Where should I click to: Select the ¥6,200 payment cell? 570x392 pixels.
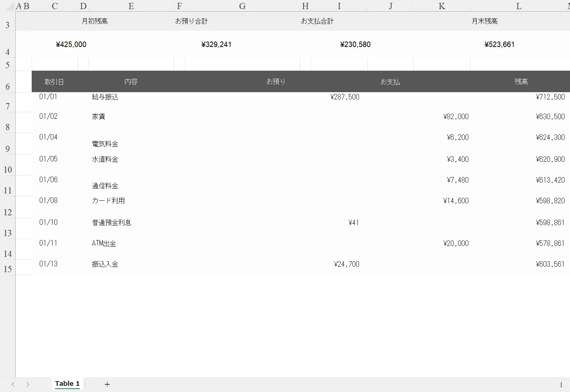458,137
